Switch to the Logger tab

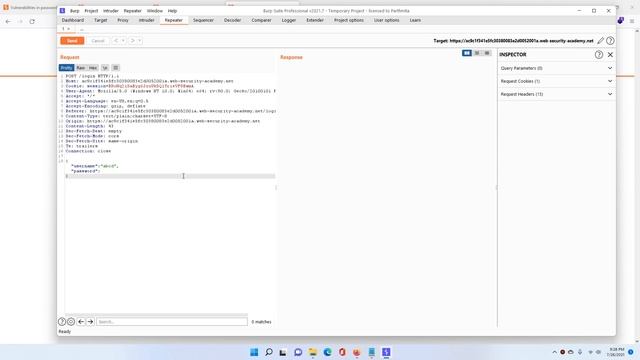pos(289,20)
